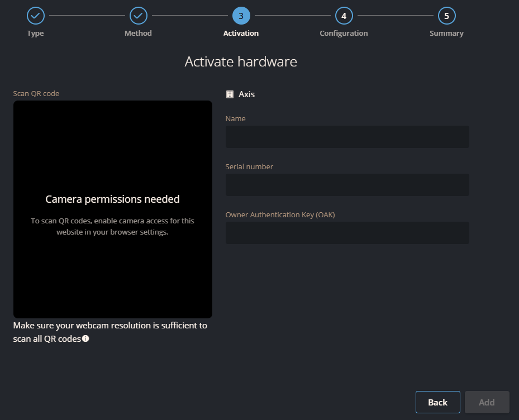Viewport: 519px width, 420px height.
Task: Open the "Summary" step label
Action: tap(446, 33)
